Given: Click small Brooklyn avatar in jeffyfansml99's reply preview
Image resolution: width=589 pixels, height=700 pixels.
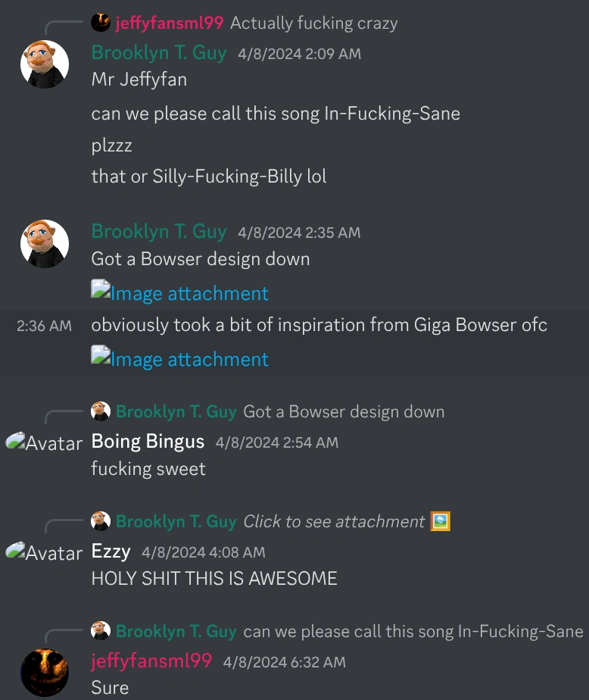Looking at the screenshot, I should 101,631.
